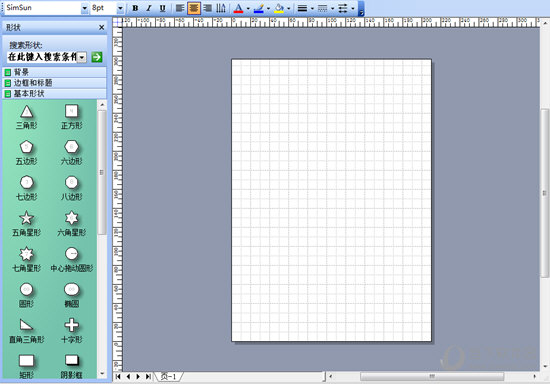Open the fill color dropdown arrow
This screenshot has height=384, width=550.
(x=289, y=8)
